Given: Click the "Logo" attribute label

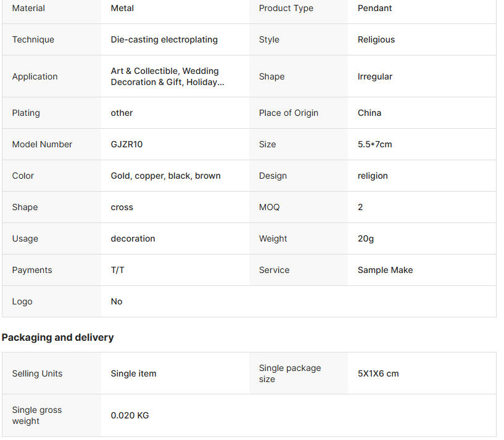Looking at the screenshot, I should coord(22,301).
